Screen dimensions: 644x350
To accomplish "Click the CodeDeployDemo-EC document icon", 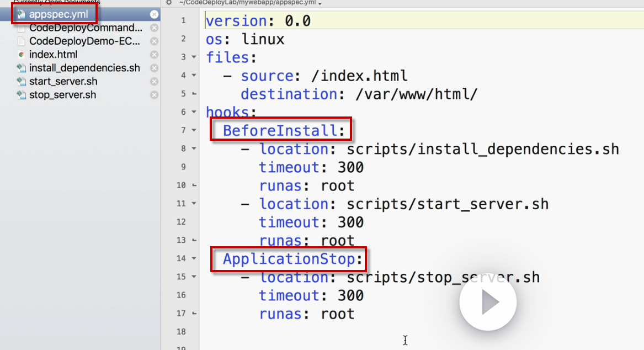I will pos(21,41).
